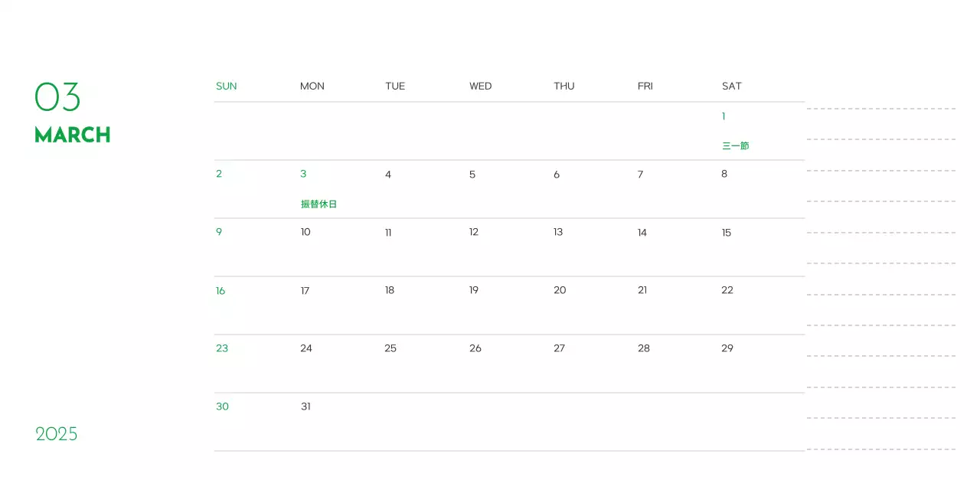This screenshot has height=480, width=980.
Task: Choose date 9 in Sunday column
Action: [219, 232]
